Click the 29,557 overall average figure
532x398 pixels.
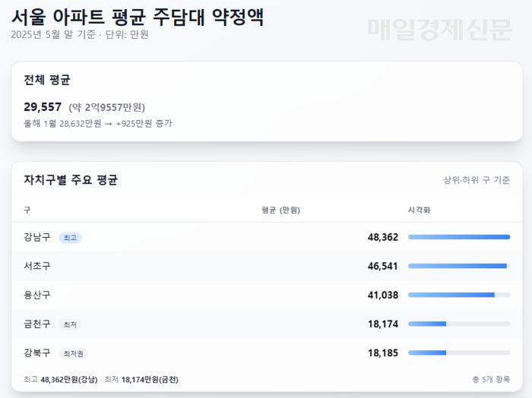pos(43,107)
